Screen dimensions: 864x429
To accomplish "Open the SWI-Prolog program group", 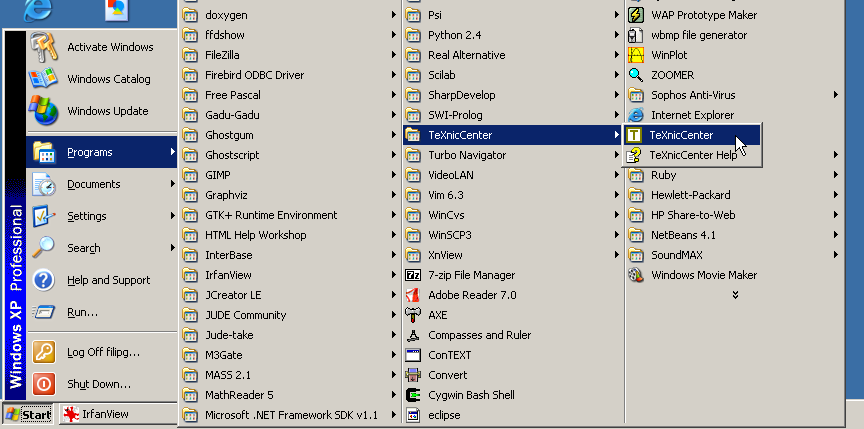I will coord(513,115).
